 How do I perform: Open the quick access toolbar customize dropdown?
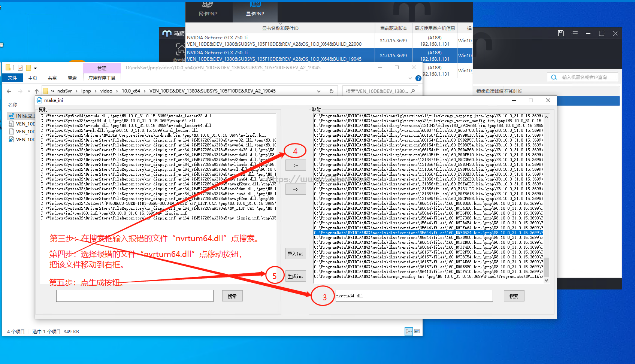tap(36, 68)
